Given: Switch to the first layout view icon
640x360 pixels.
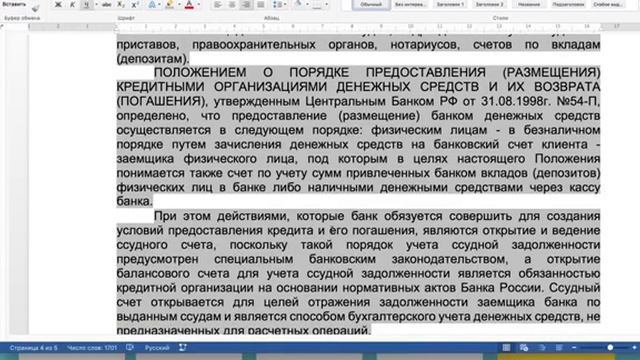Looking at the screenshot, I should click(x=506, y=347).
